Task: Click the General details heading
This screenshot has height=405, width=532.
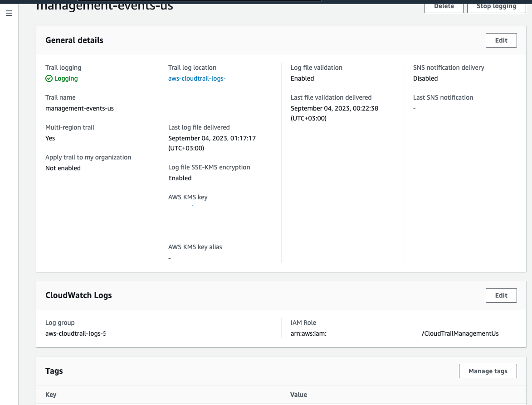Action: tap(74, 40)
